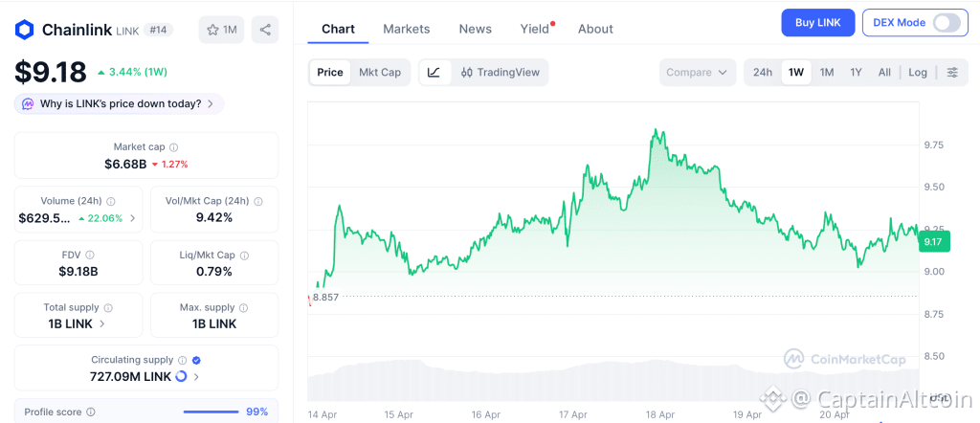Click the share icon button
The image size is (980, 423).
[265, 30]
